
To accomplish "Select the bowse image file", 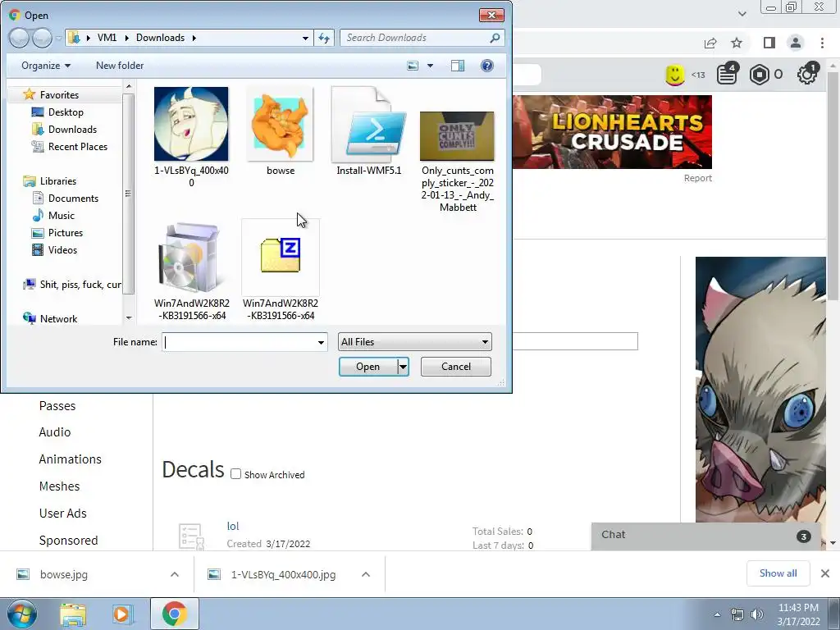I will 281,124.
